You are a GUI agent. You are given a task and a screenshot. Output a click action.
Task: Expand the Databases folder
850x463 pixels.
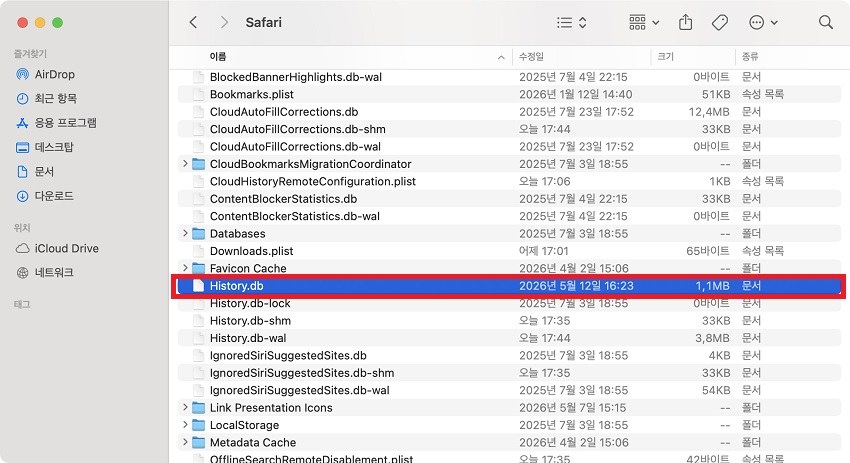(185, 233)
